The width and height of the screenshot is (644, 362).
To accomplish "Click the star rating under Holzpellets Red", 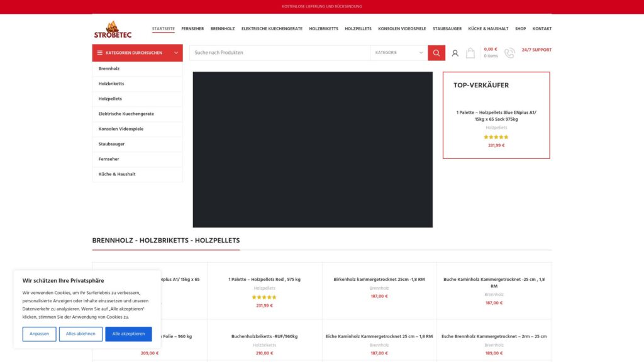I will (x=264, y=297).
